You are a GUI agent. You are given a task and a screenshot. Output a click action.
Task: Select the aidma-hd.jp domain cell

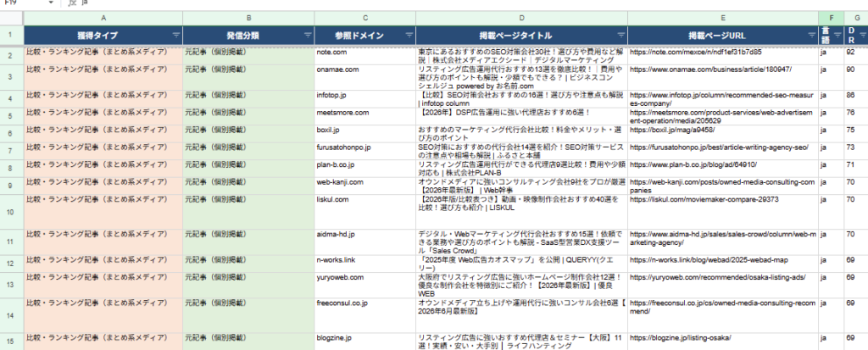(x=365, y=242)
